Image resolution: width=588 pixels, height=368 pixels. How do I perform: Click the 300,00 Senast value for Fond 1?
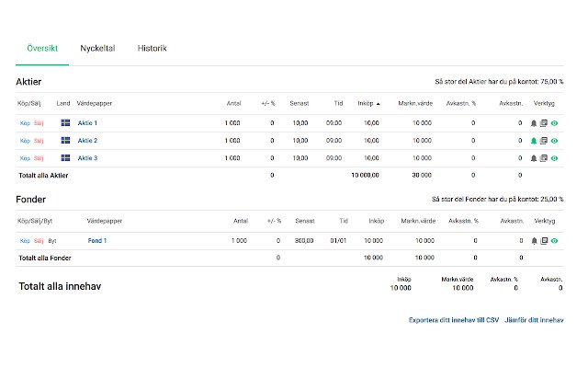click(x=304, y=240)
